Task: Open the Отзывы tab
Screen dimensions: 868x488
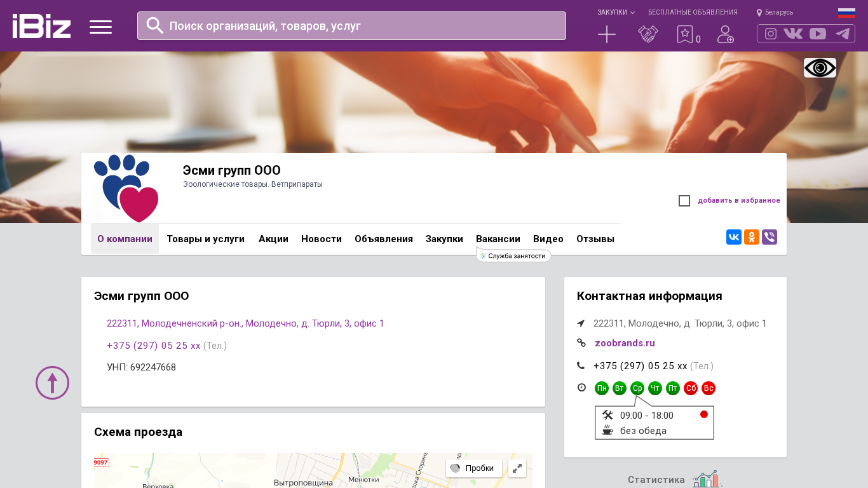Action: pos(595,239)
